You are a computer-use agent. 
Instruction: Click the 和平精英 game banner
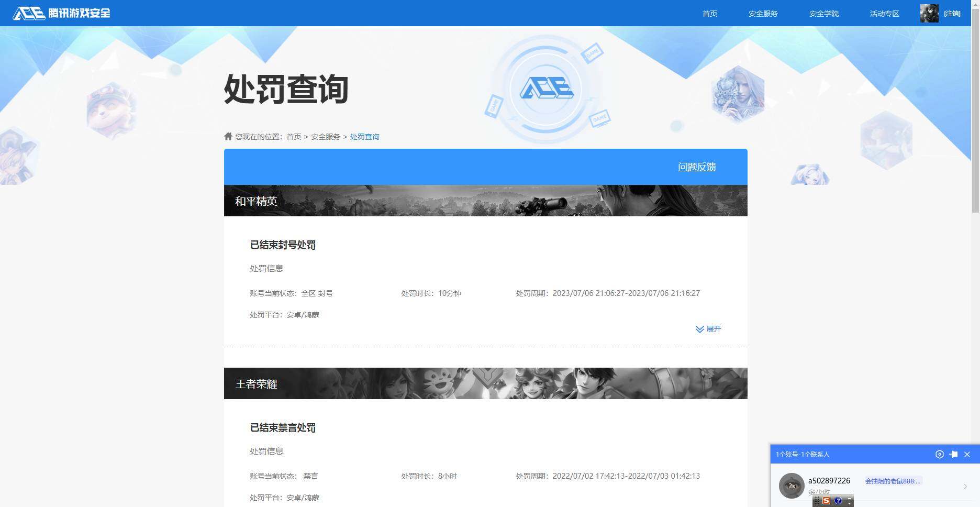click(485, 201)
